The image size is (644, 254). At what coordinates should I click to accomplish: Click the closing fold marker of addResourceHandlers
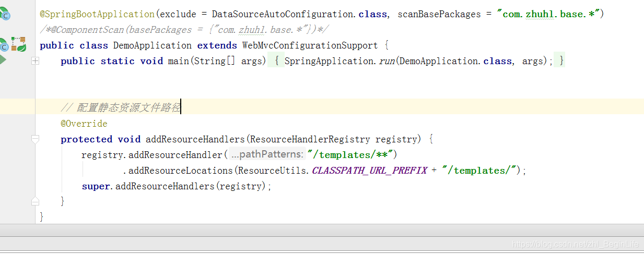(35, 201)
